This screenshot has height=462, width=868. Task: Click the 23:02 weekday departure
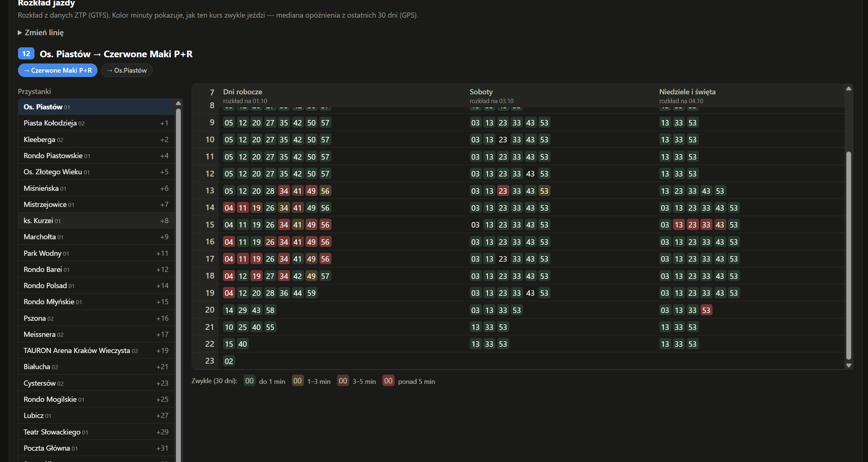(229, 361)
